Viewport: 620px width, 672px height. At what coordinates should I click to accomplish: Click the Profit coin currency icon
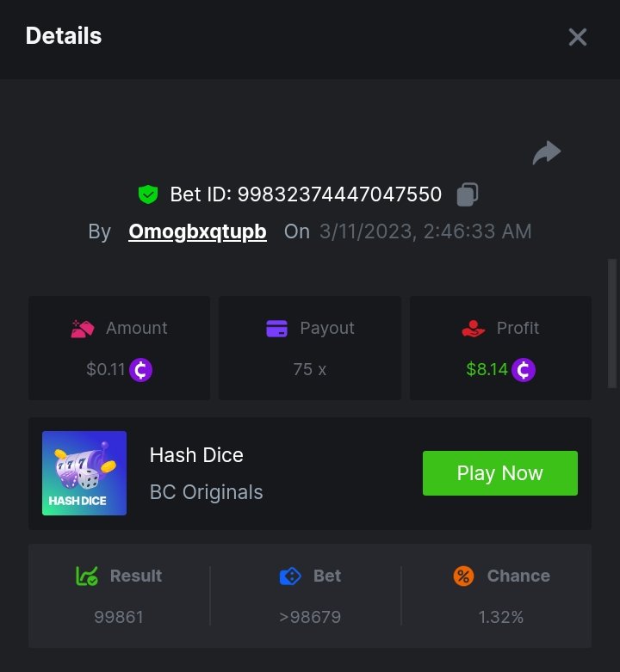(524, 370)
